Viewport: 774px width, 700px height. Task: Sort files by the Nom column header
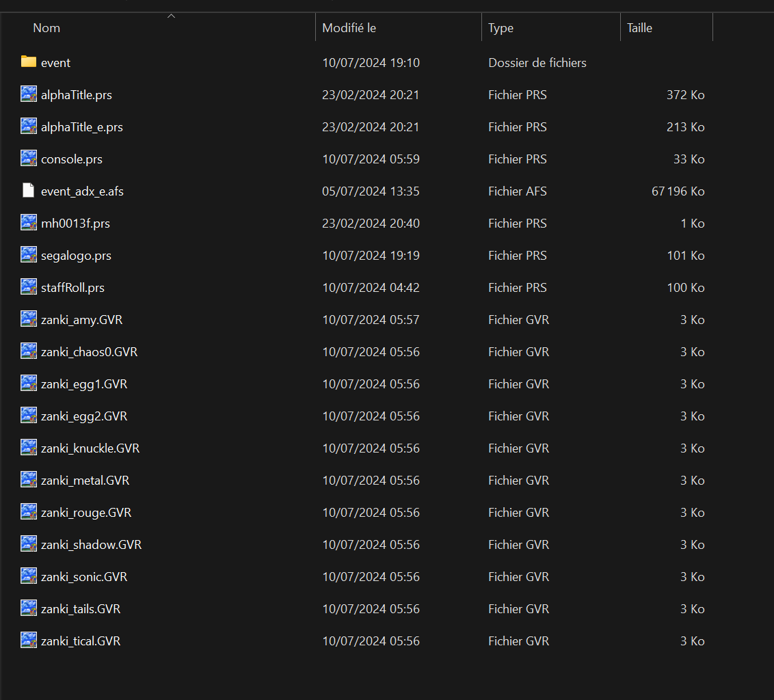(x=46, y=28)
